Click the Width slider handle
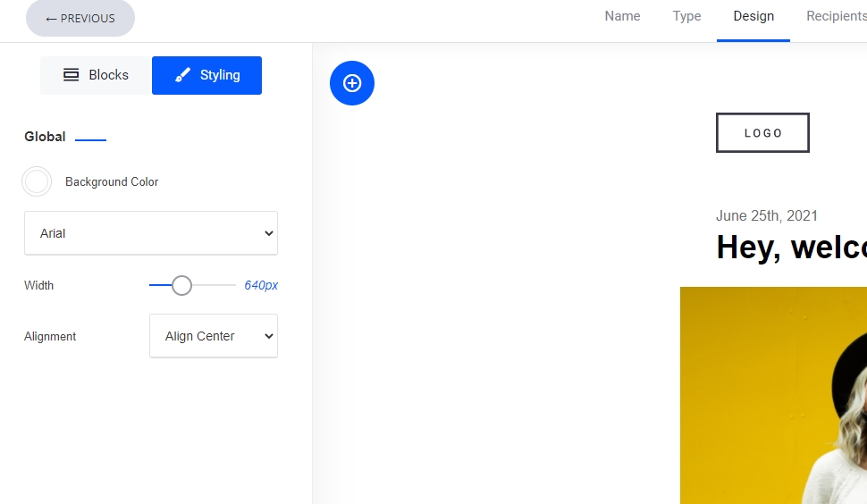 tap(181, 285)
